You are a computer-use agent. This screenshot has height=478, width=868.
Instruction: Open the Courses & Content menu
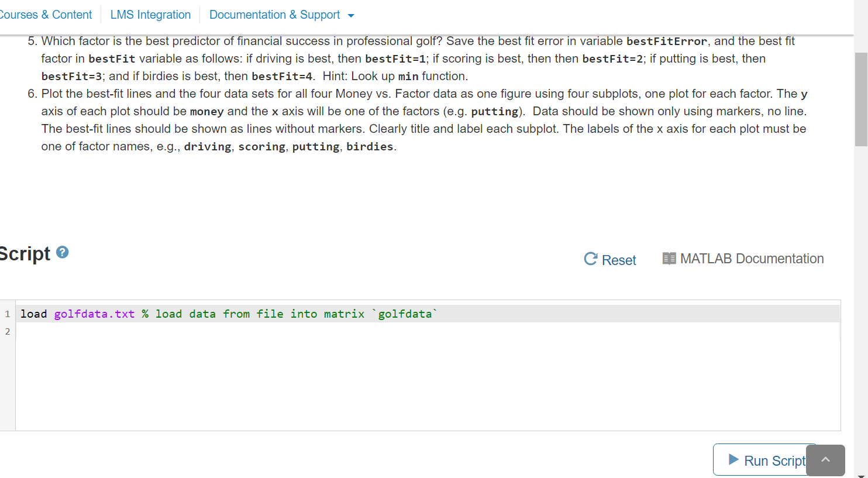[46, 15]
